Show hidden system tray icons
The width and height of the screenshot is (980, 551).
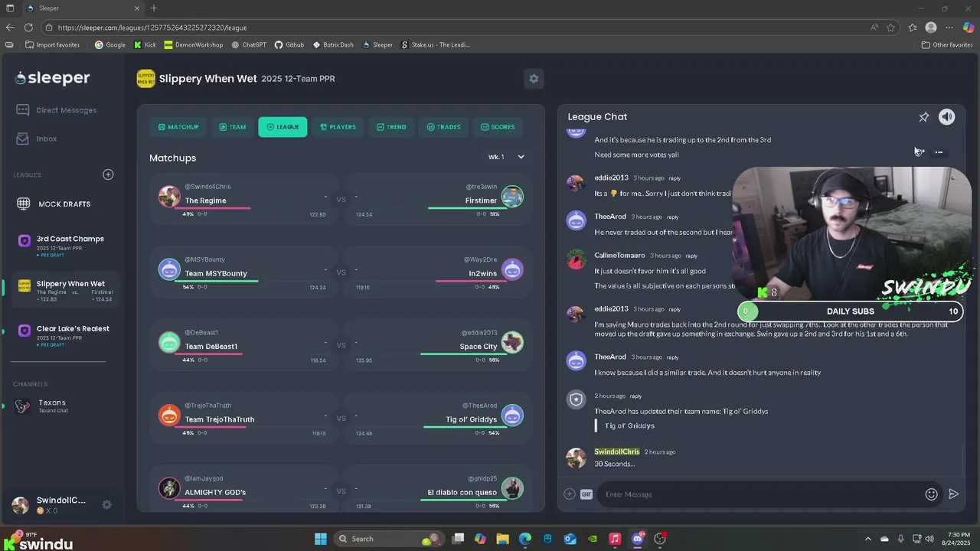click(x=870, y=539)
